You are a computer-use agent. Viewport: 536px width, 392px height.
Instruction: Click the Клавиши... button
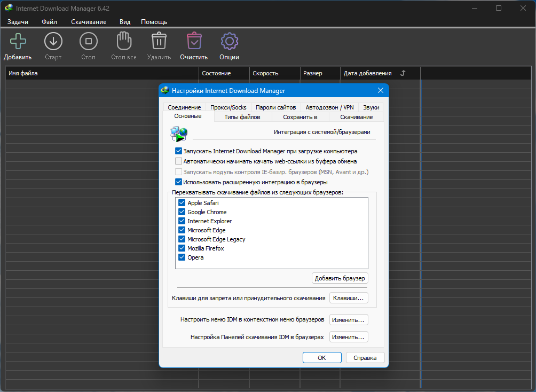pos(349,298)
